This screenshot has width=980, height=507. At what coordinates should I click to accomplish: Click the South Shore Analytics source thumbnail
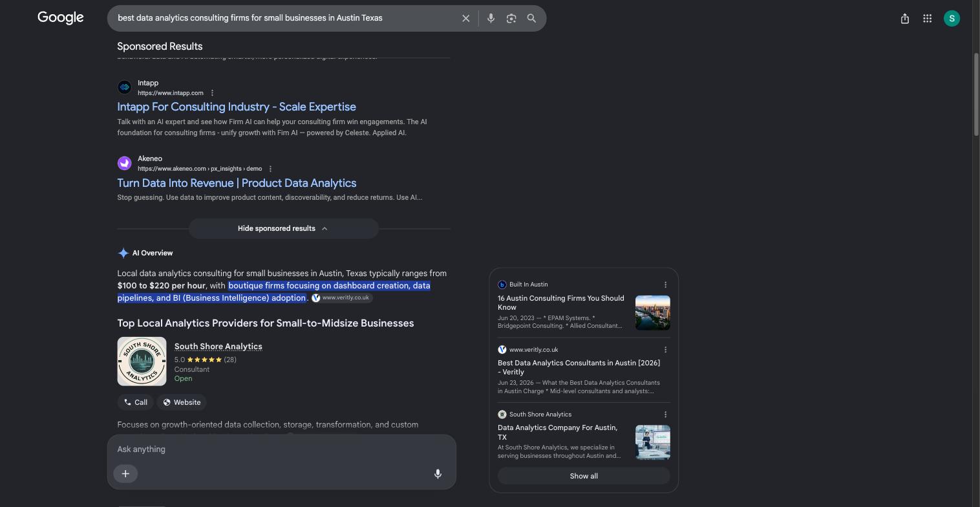[653, 442]
